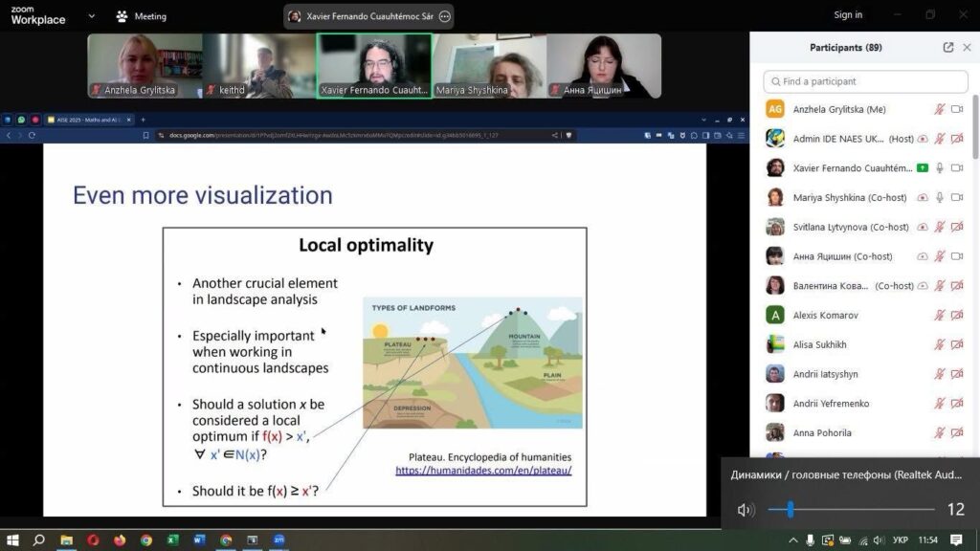The width and height of the screenshot is (980, 551).
Task: Toggle Mariya Shyshkina's microphone icon
Action: [x=939, y=198]
